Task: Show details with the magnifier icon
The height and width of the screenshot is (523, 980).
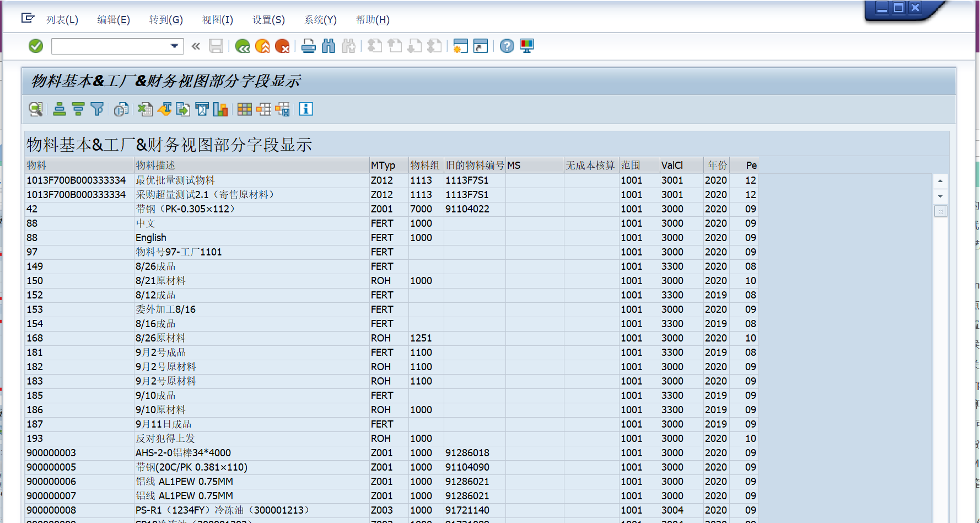Action: [35, 109]
